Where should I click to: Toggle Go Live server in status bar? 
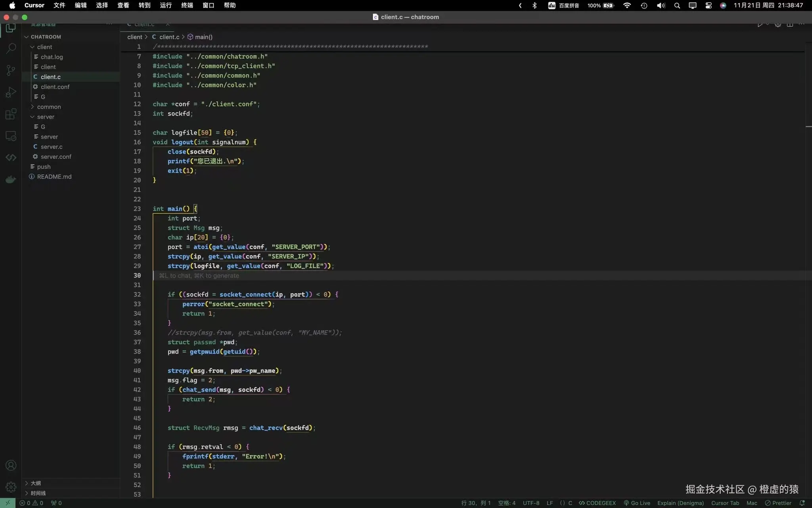(x=637, y=503)
